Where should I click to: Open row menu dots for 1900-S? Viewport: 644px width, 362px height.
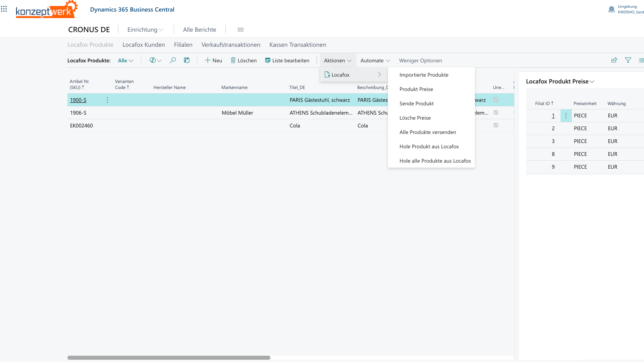tap(107, 100)
